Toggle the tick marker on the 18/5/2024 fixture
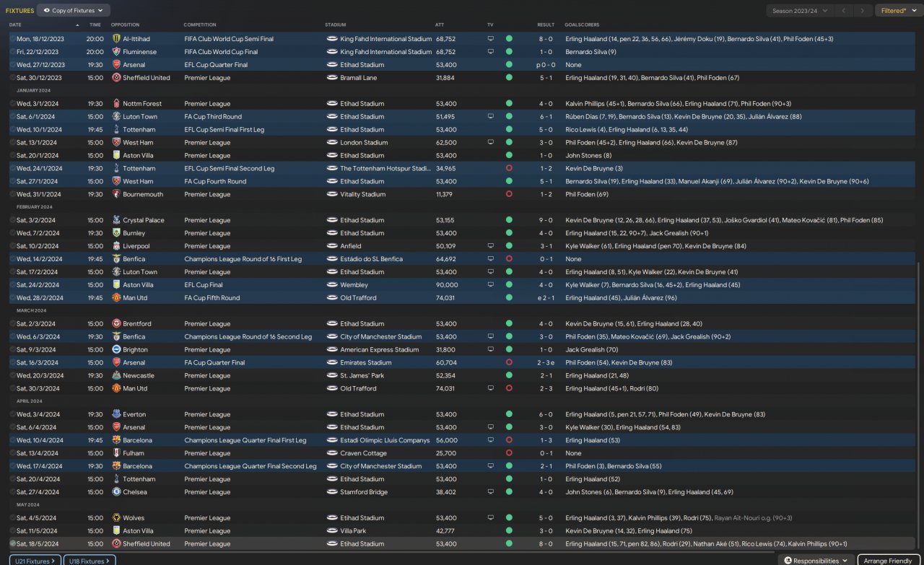This screenshot has height=565, width=924. 12,544
